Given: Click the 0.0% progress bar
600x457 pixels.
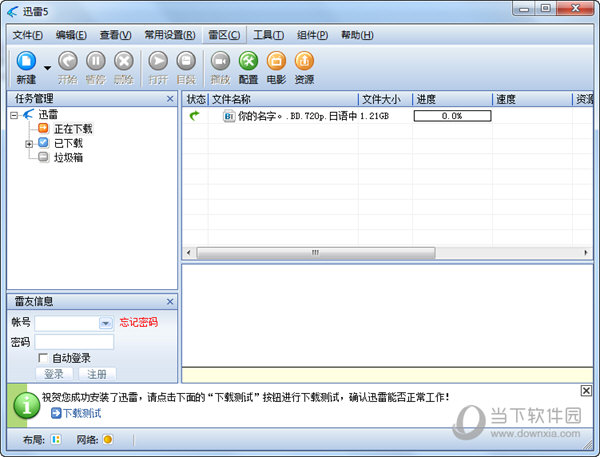Looking at the screenshot, I should pos(452,116).
